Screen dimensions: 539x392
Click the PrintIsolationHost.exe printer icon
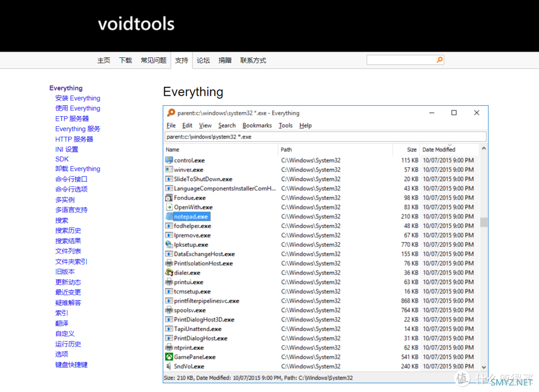point(169,263)
